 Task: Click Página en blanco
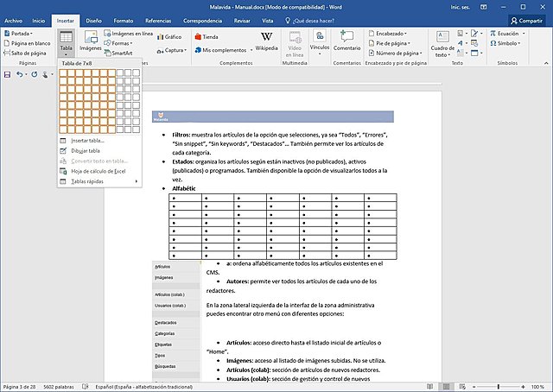27,43
